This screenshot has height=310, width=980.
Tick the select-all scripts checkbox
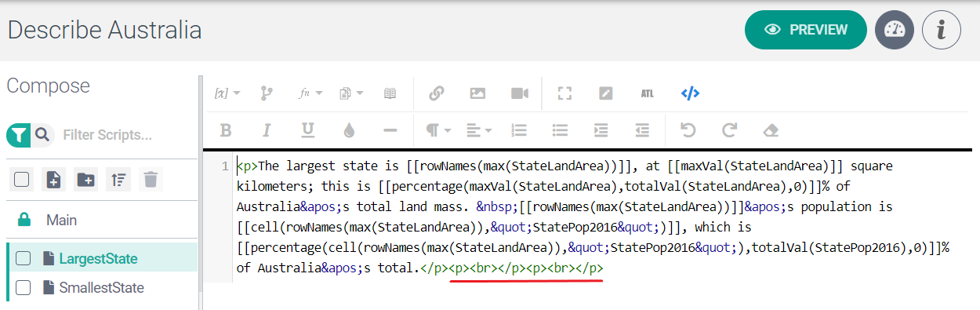click(x=22, y=180)
